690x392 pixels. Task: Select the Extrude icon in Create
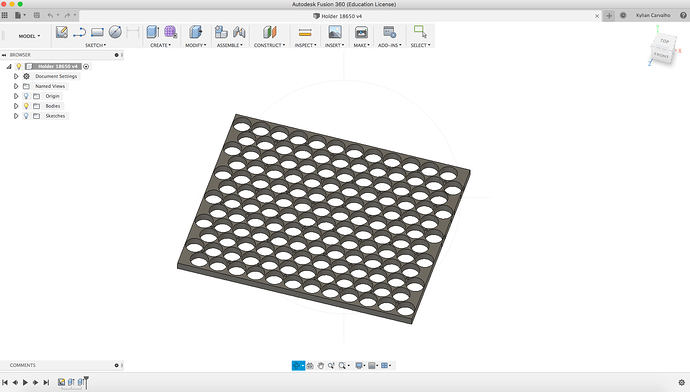153,32
